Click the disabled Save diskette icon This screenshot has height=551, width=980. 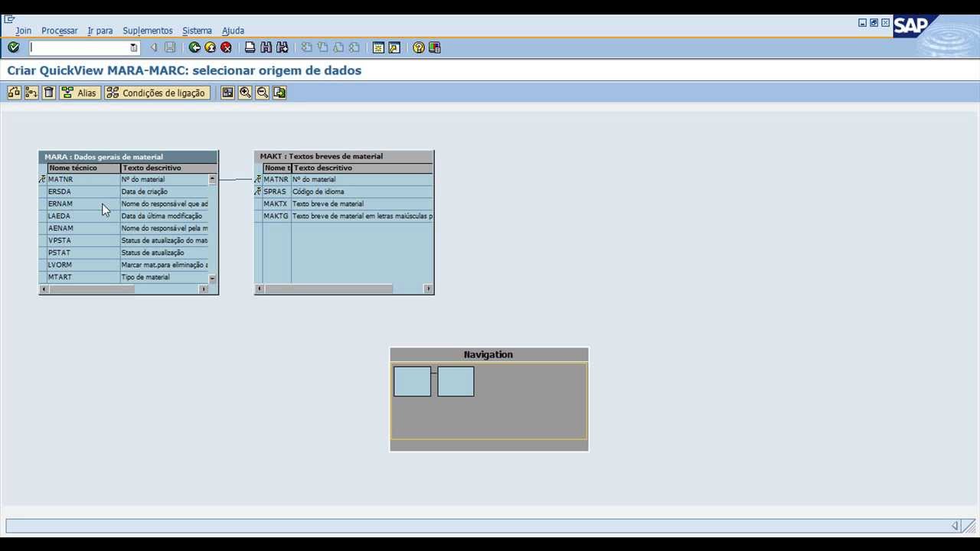[170, 47]
